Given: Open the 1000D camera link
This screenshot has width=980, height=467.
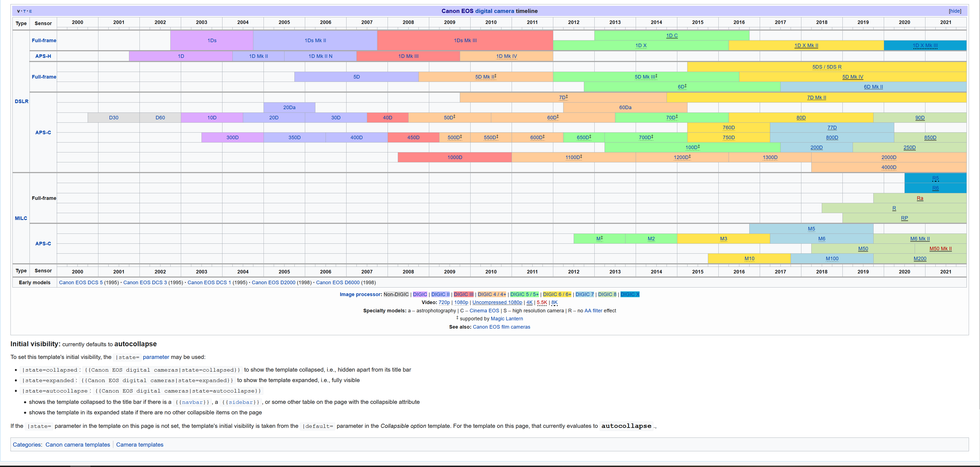Looking at the screenshot, I should pyautogui.click(x=455, y=157).
